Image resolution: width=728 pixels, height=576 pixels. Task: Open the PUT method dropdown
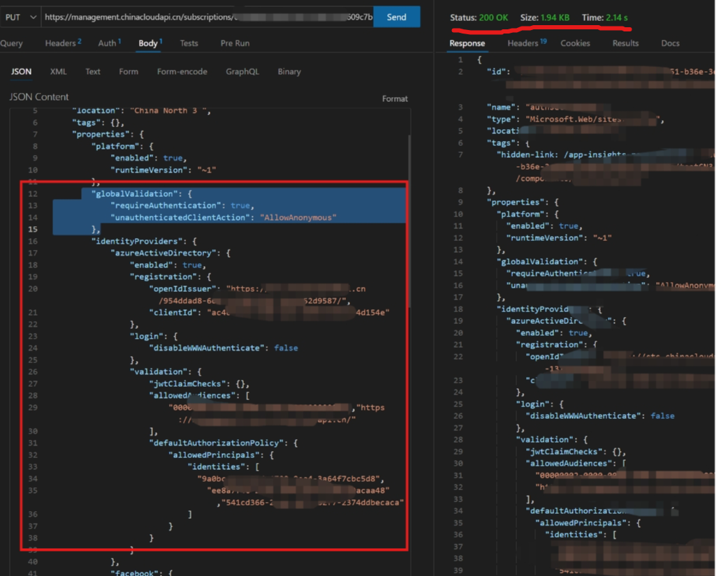(x=20, y=17)
